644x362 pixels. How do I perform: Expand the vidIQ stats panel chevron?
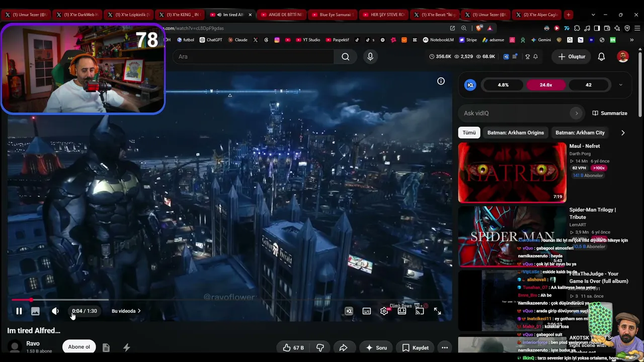point(620,85)
